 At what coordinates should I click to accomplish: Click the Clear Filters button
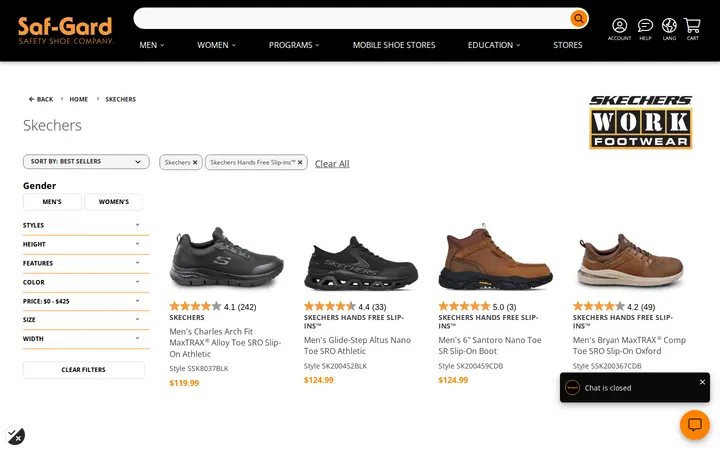tap(84, 370)
